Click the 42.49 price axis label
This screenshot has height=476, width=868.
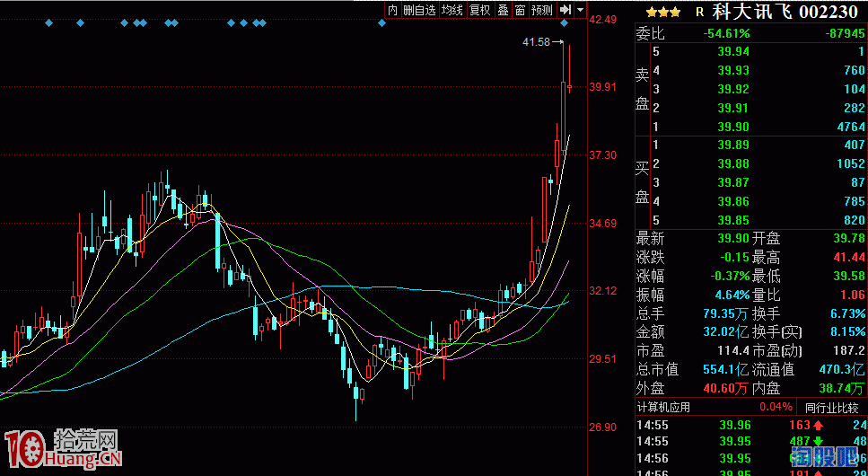pyautogui.click(x=603, y=20)
